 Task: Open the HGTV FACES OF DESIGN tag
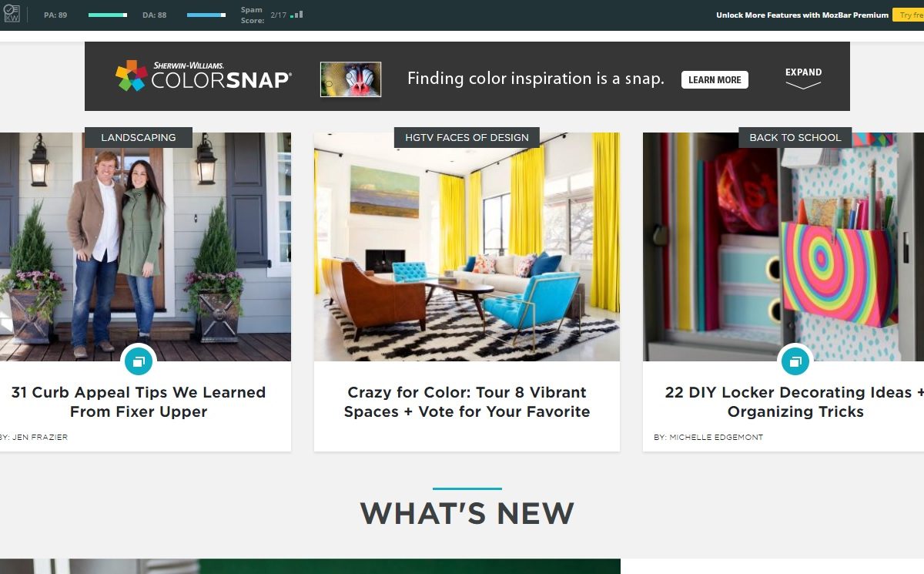[x=467, y=137]
